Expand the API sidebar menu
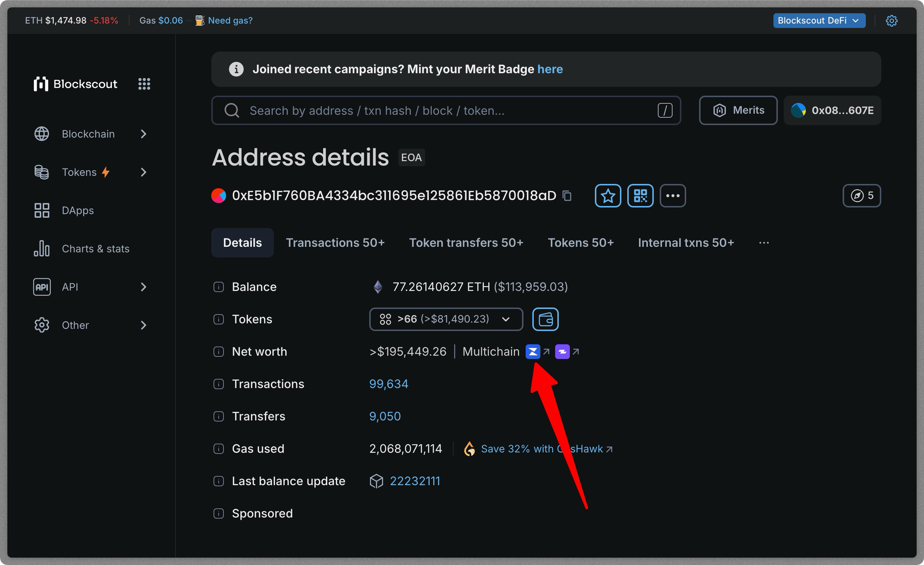 91,287
